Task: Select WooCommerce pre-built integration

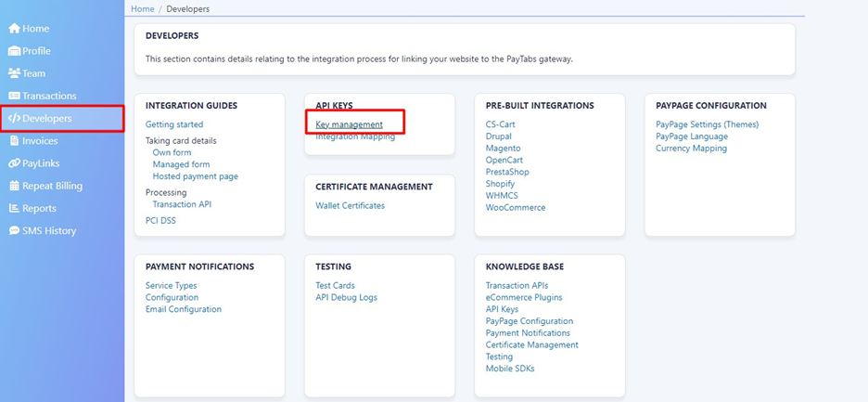Action: click(x=515, y=207)
